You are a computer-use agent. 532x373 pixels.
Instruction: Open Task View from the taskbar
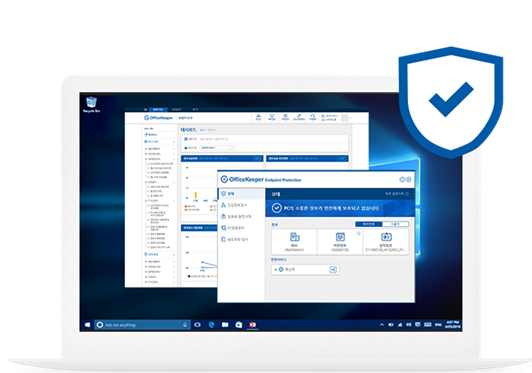click(x=197, y=325)
